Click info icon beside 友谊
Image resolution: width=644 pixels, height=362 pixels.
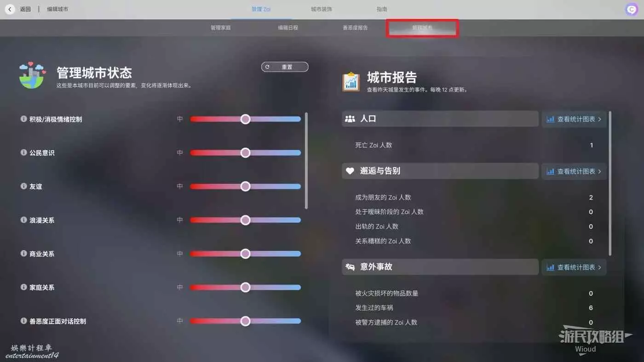(x=23, y=186)
